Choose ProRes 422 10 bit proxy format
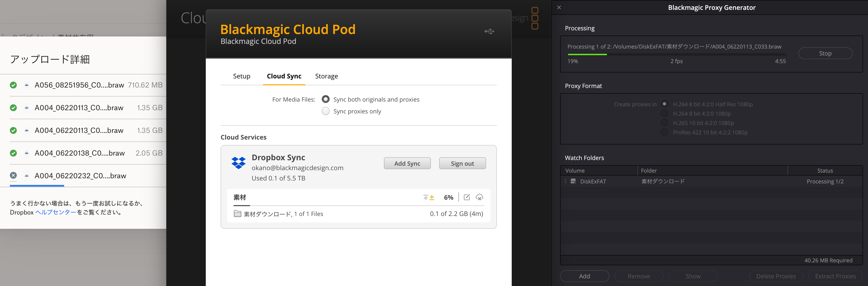The width and height of the screenshot is (868, 286). (664, 132)
